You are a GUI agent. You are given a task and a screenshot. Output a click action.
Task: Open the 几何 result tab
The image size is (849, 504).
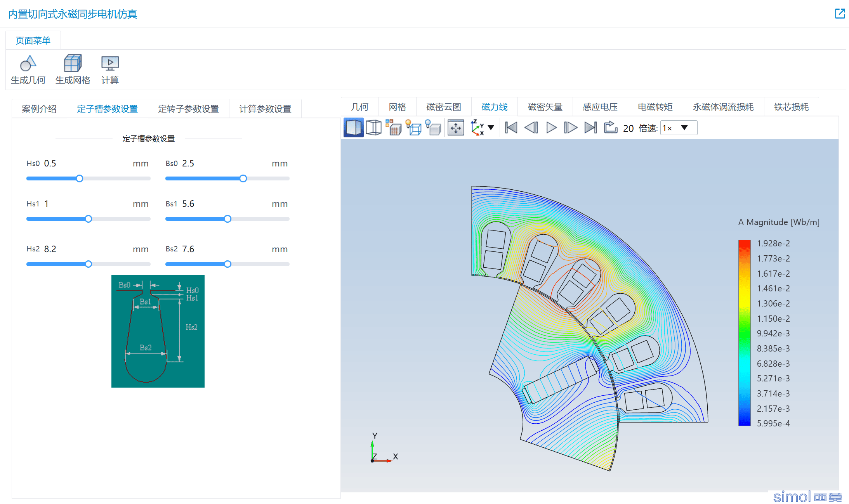click(x=359, y=107)
